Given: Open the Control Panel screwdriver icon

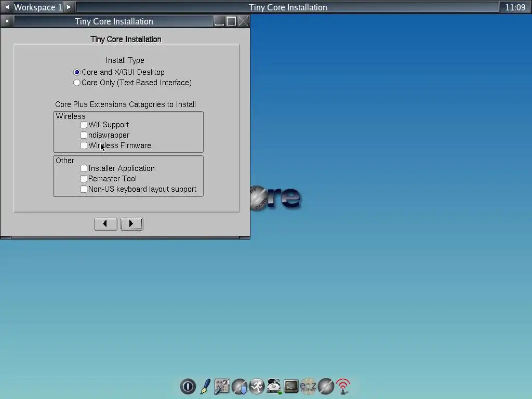Looking at the screenshot, I should point(222,387).
